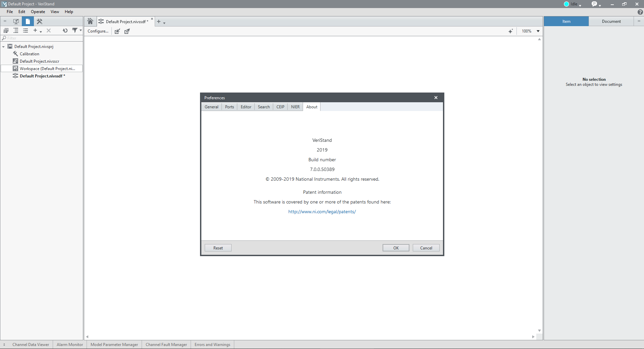The height and width of the screenshot is (349, 644).
Task: Open the new tab dropdown arrow
Action: [164, 23]
